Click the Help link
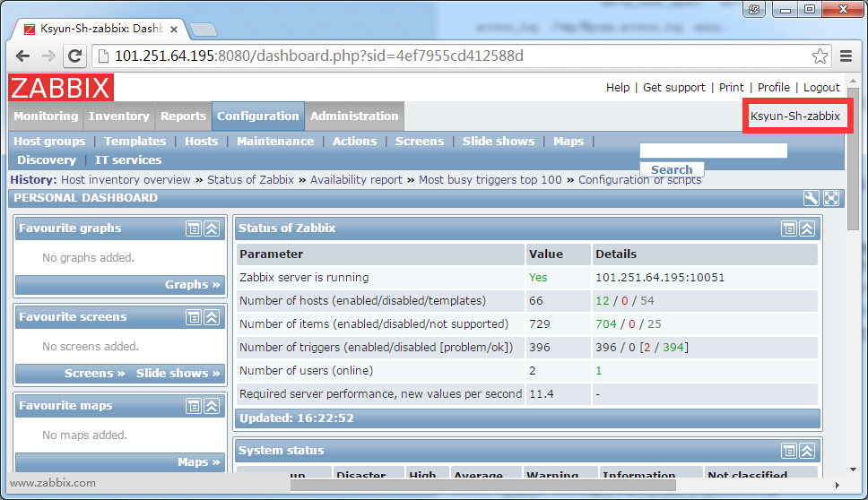868x500 pixels. pos(618,88)
